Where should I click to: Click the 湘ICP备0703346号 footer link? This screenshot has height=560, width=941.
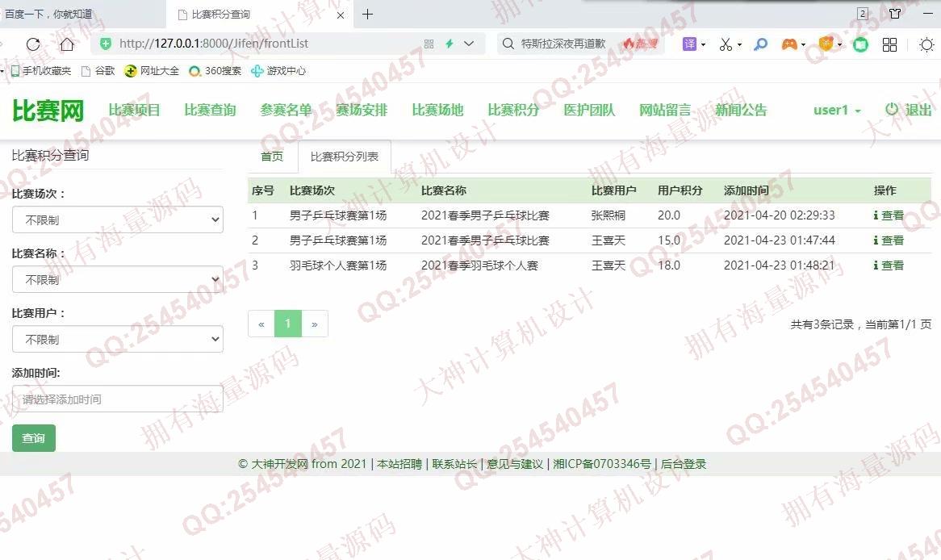(602, 464)
